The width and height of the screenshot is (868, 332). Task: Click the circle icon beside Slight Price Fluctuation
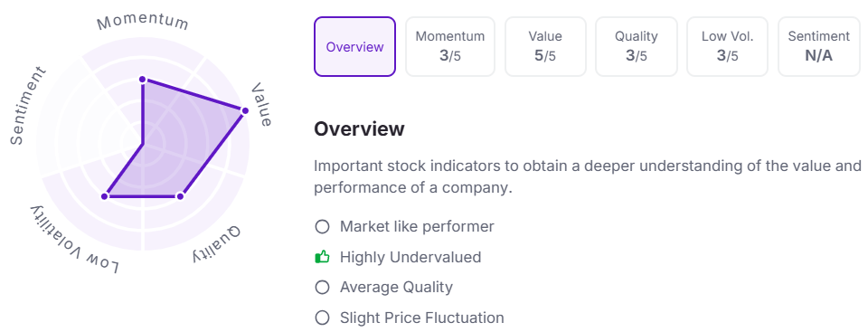pyautogui.click(x=322, y=318)
